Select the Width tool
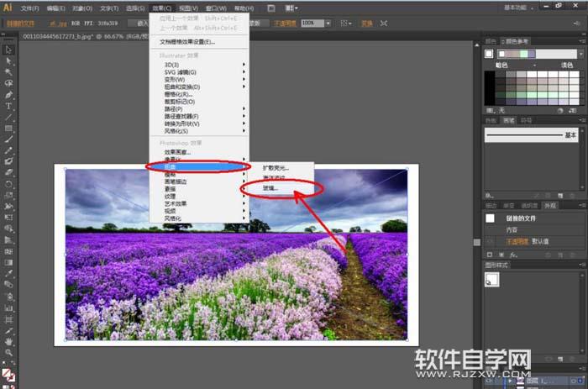 (x=8, y=206)
